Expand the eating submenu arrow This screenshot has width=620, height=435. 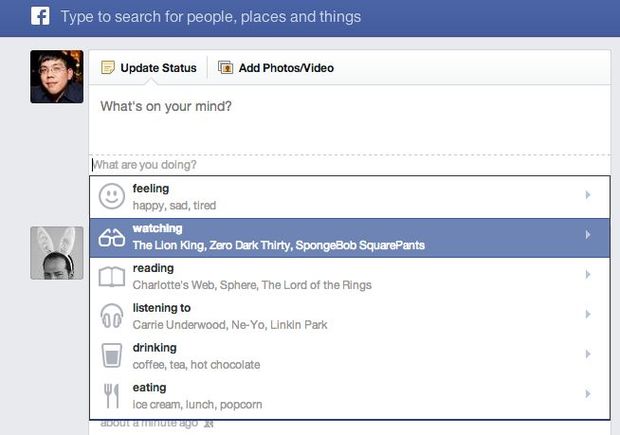pyautogui.click(x=588, y=394)
